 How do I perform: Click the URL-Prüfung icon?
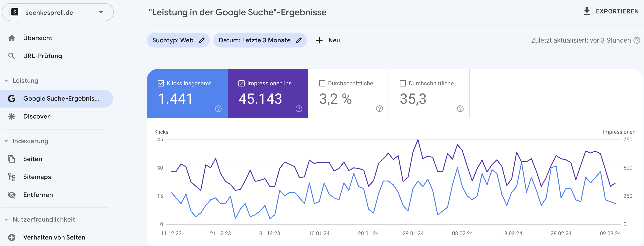[11, 55]
